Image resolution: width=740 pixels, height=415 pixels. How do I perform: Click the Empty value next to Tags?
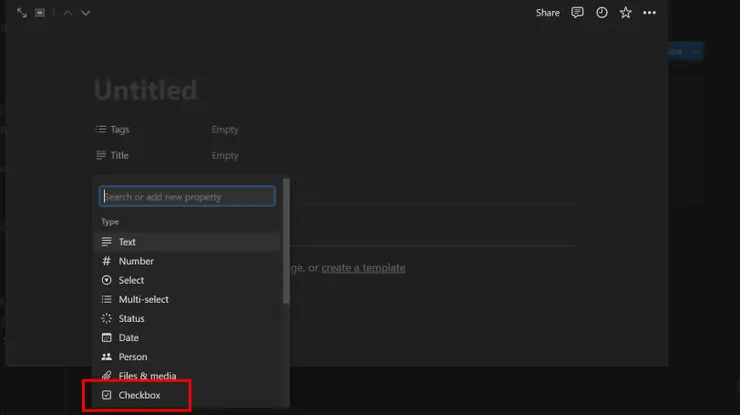[225, 129]
